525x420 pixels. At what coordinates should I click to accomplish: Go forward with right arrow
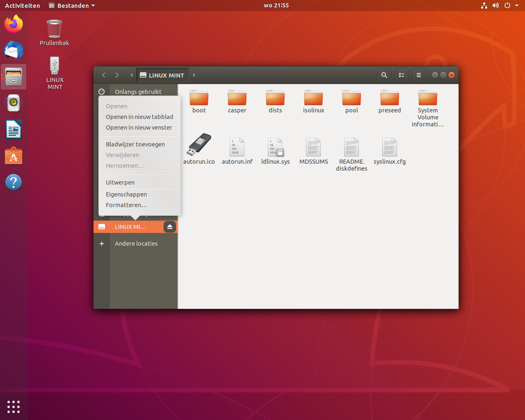click(117, 75)
